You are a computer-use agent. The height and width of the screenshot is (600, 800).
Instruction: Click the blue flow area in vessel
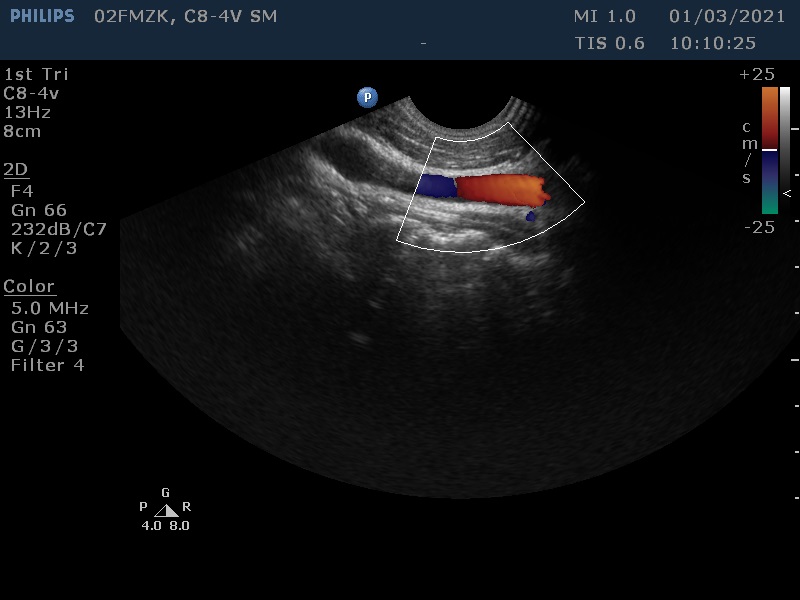point(435,185)
